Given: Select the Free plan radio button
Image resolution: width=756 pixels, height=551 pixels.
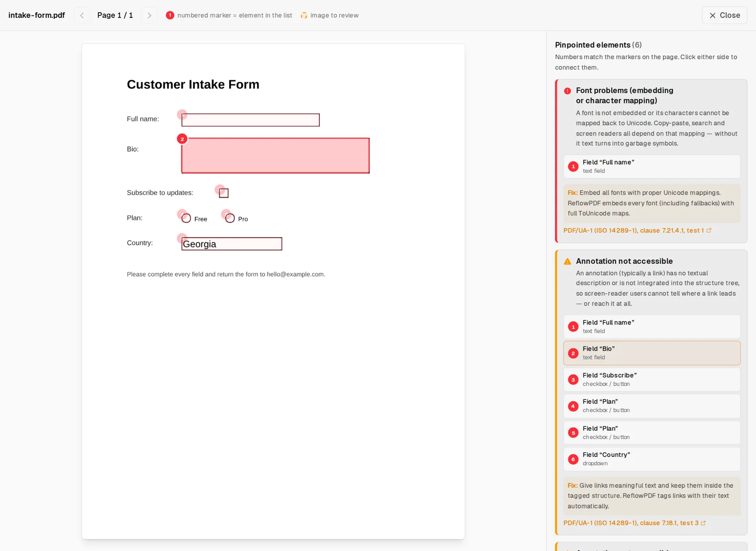Looking at the screenshot, I should 186,218.
